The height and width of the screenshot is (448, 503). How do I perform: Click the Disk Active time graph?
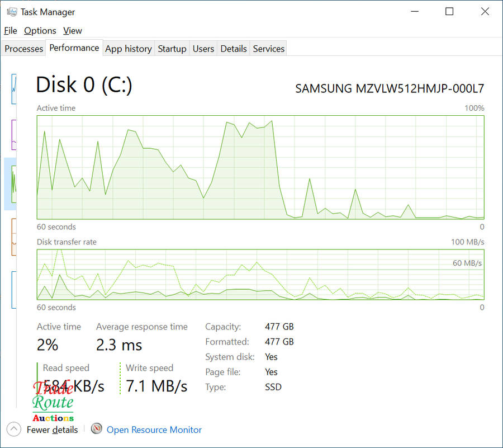pos(260,167)
